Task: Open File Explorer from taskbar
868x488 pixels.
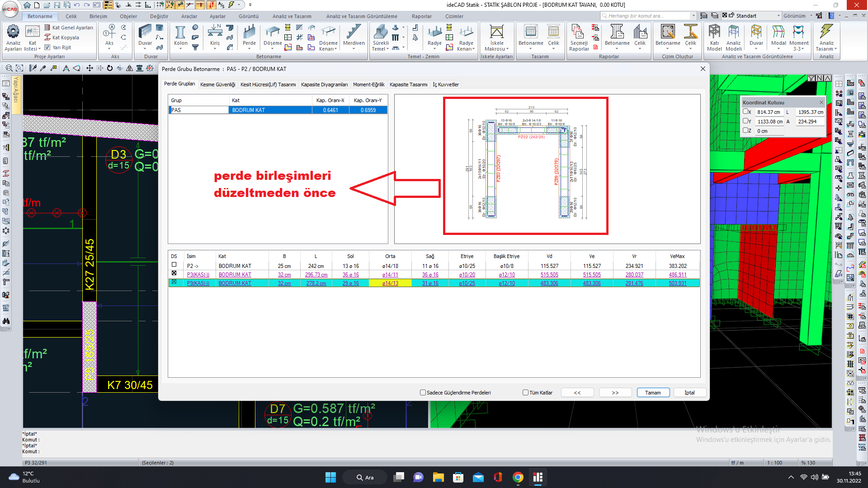Action: 438,477
